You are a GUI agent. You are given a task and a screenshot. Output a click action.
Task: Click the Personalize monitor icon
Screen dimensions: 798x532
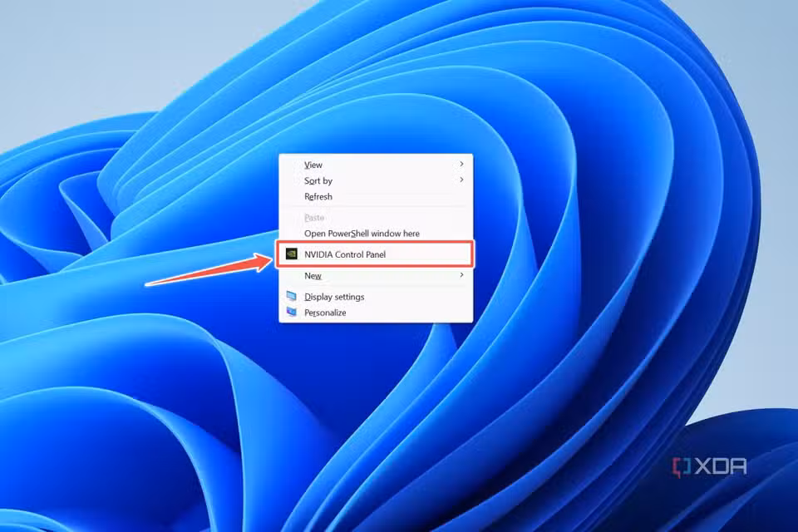click(291, 312)
